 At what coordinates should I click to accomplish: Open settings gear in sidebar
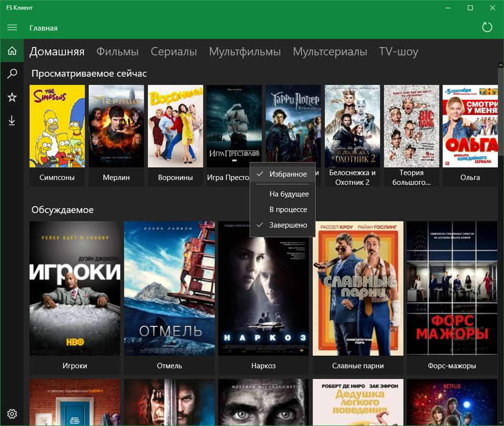(x=12, y=414)
